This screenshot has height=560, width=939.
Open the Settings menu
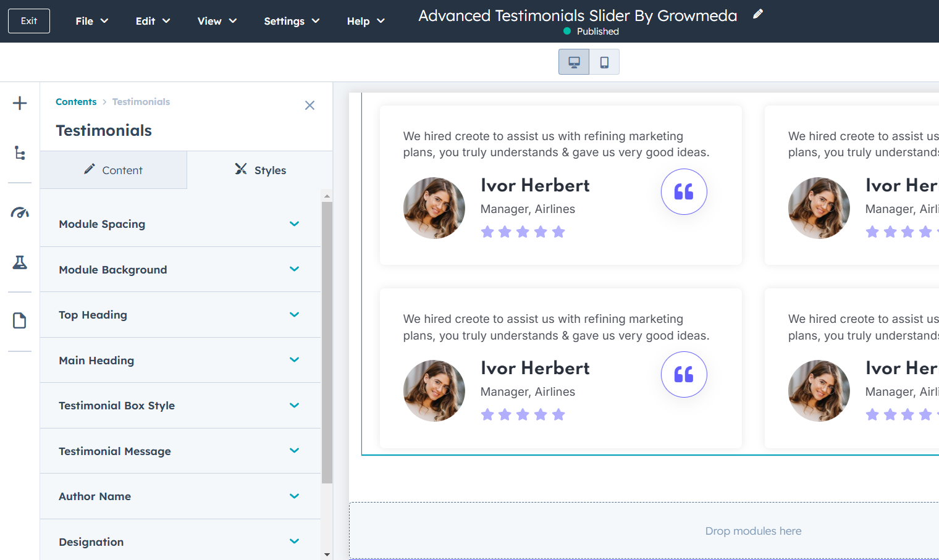tap(292, 21)
